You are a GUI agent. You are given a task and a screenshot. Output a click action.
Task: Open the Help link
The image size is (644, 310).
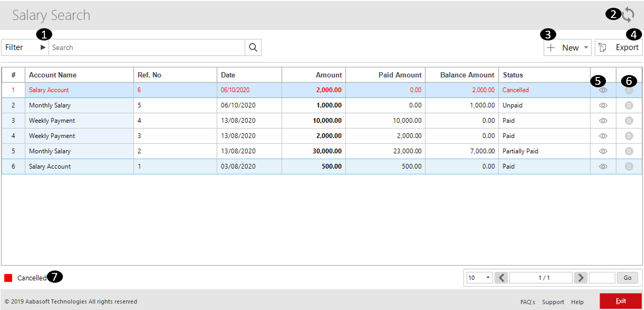click(x=577, y=302)
